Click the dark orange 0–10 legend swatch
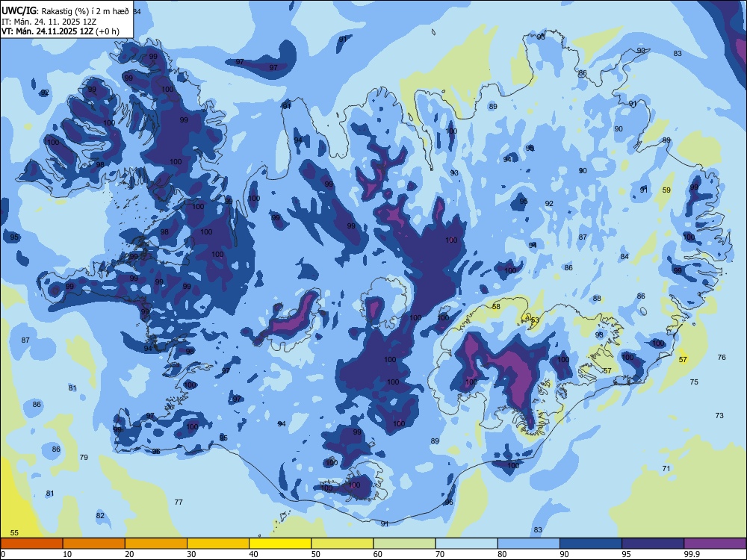Image resolution: width=747 pixels, height=560 pixels. [31, 544]
